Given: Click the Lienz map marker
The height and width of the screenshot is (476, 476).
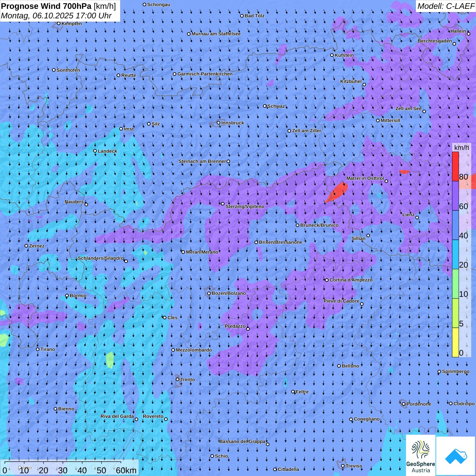Looking at the screenshot, I should pyautogui.click(x=417, y=218).
